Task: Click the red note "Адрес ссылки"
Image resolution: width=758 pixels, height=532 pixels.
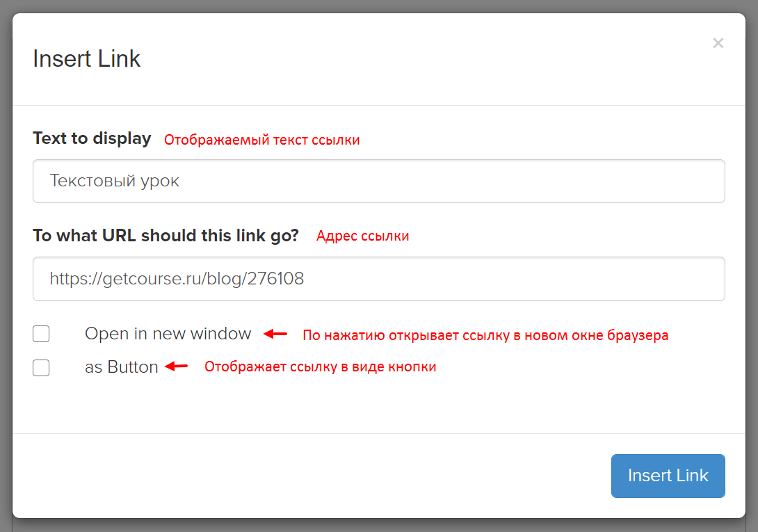Action: (362, 236)
